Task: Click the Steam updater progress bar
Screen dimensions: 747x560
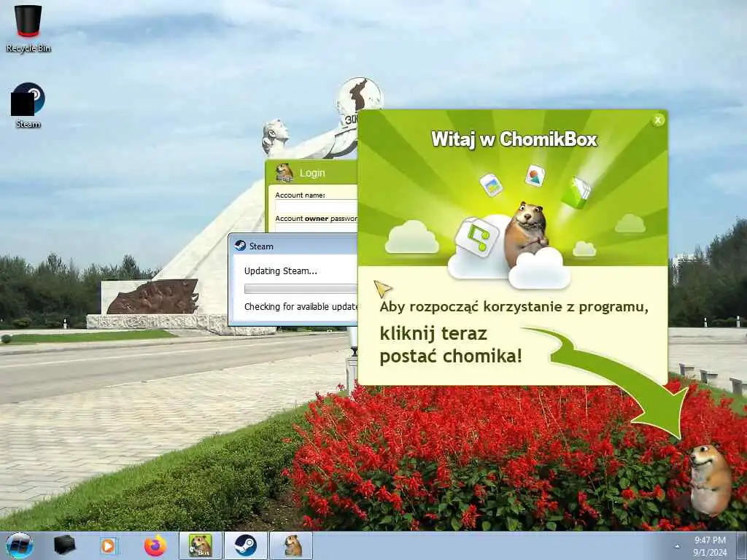Action: coord(301,289)
